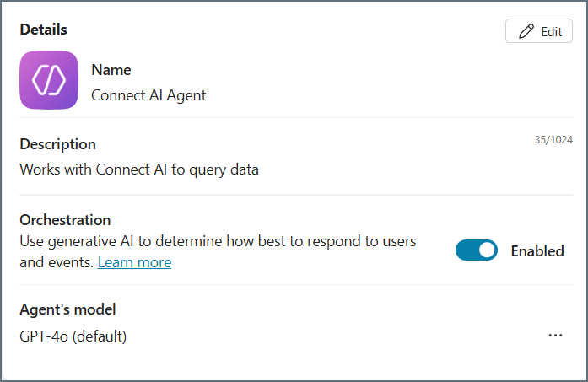Click the description text about querying data

click(139, 169)
